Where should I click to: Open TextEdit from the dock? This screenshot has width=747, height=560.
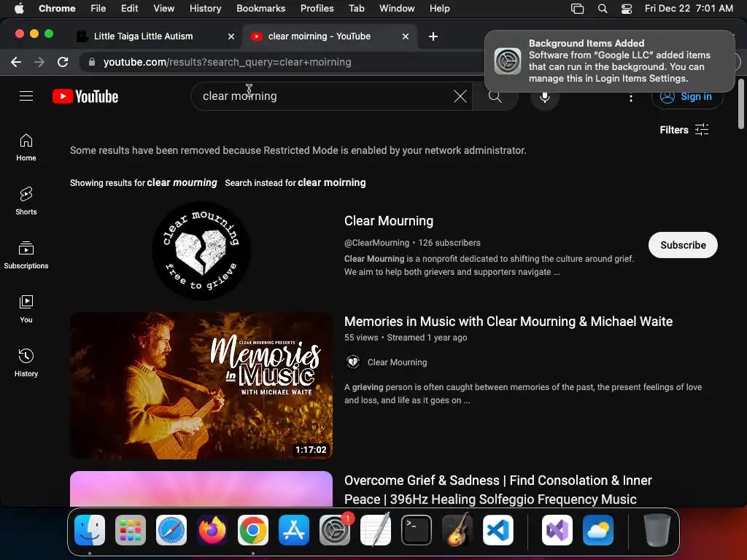pyautogui.click(x=376, y=530)
